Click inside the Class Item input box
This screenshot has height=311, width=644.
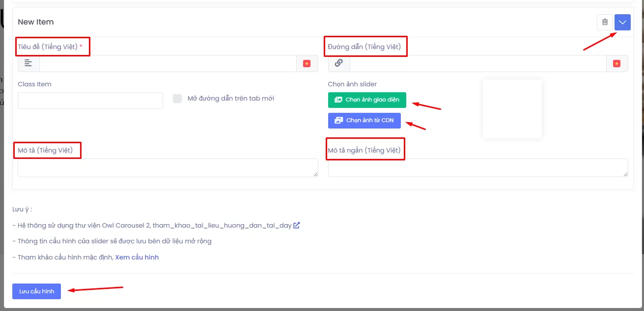pyautogui.click(x=90, y=101)
